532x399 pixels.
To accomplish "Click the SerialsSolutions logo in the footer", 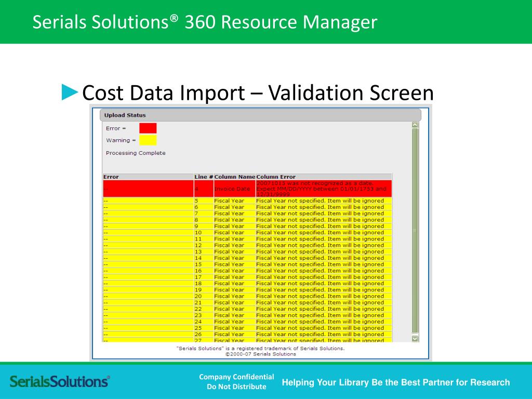I will click(60, 381).
